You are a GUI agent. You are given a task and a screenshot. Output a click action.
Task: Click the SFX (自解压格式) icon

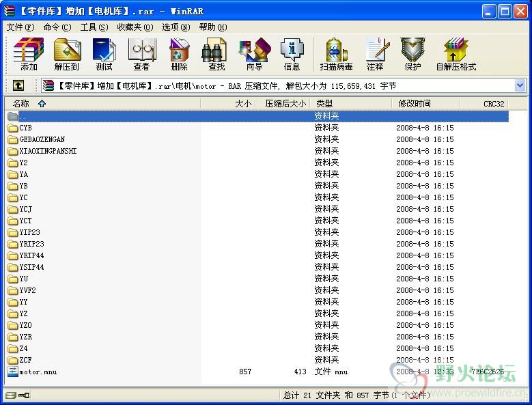tap(456, 54)
